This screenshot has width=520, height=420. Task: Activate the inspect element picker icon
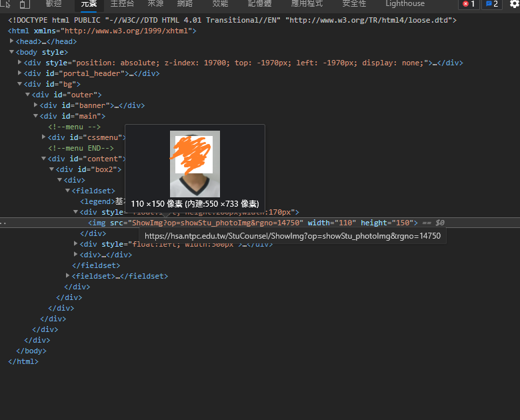5,4
